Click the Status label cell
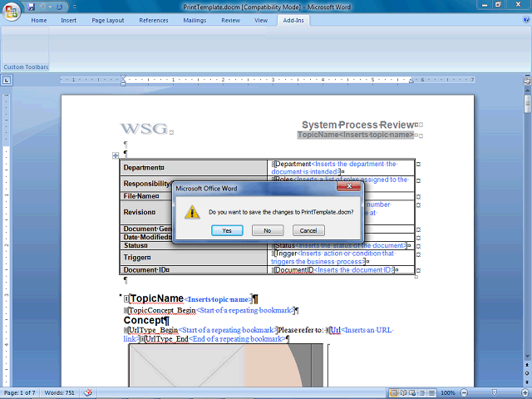This screenshot has height=399, width=532. coord(194,246)
